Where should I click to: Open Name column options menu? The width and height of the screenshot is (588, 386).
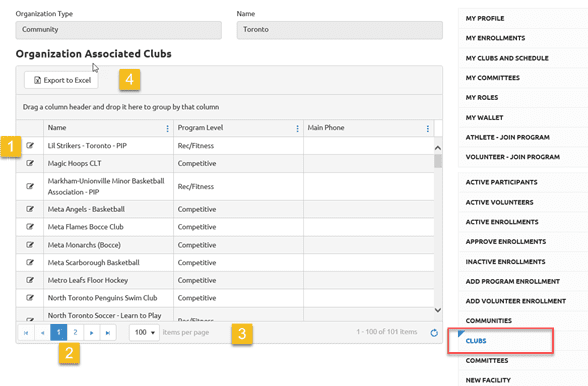tap(167, 128)
